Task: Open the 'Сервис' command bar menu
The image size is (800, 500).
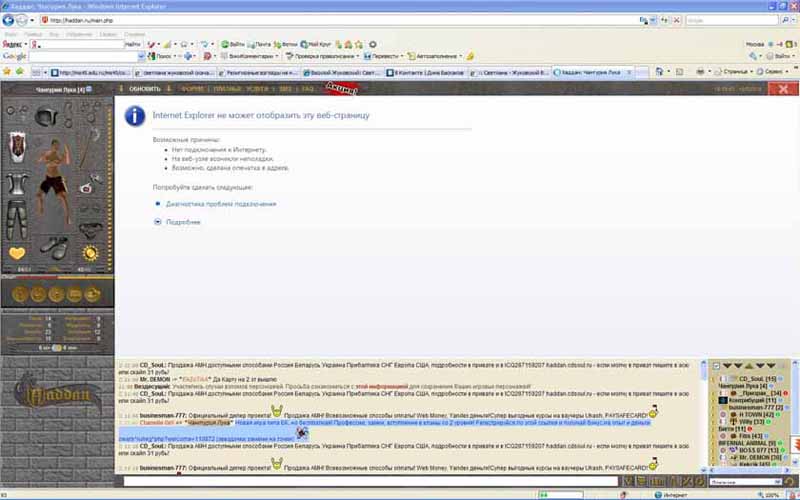Action: 773,72
